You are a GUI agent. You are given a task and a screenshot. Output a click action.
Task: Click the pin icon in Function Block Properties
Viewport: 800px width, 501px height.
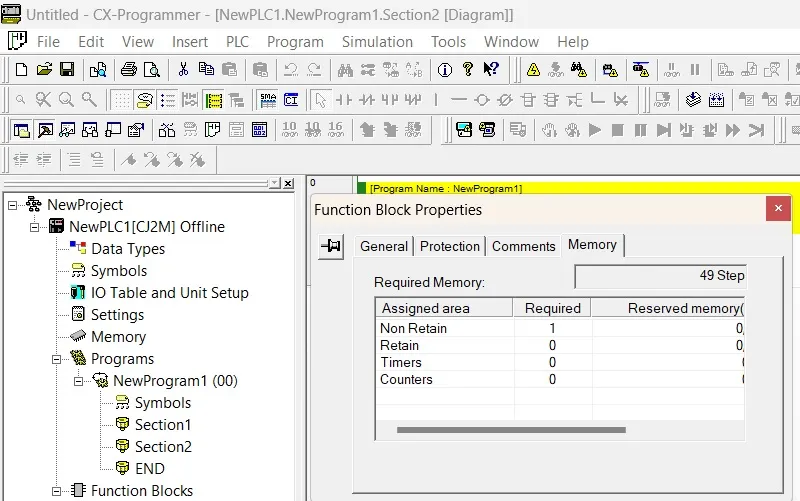tap(331, 246)
